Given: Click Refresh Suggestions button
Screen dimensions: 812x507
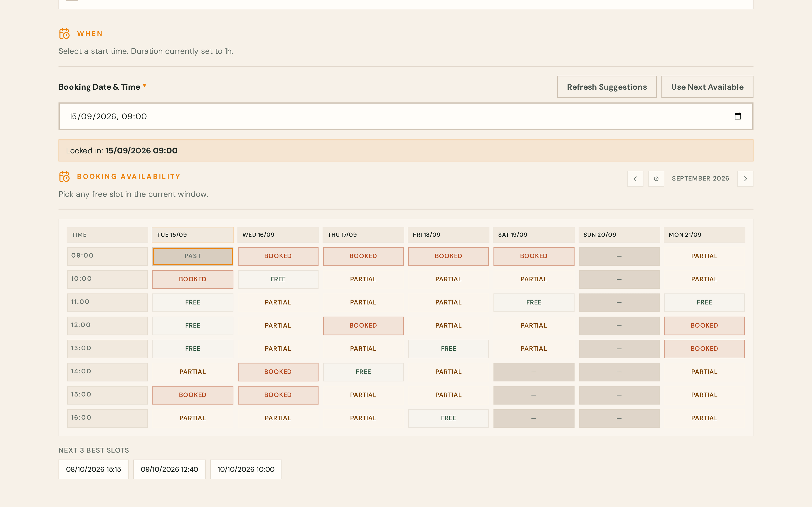Looking at the screenshot, I should click(607, 87).
